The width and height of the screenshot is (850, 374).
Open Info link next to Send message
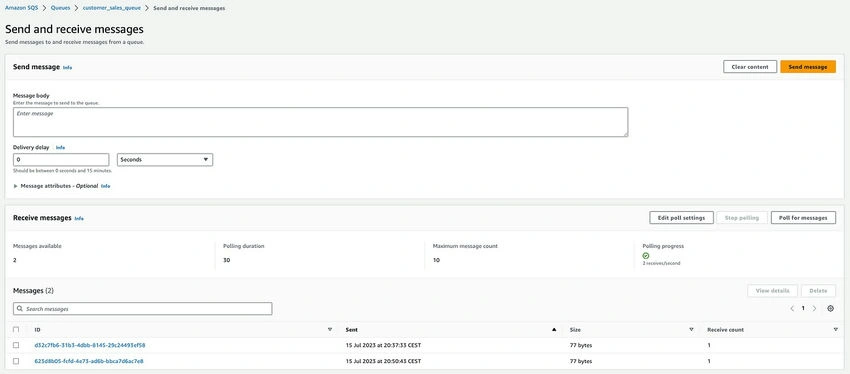coord(67,68)
